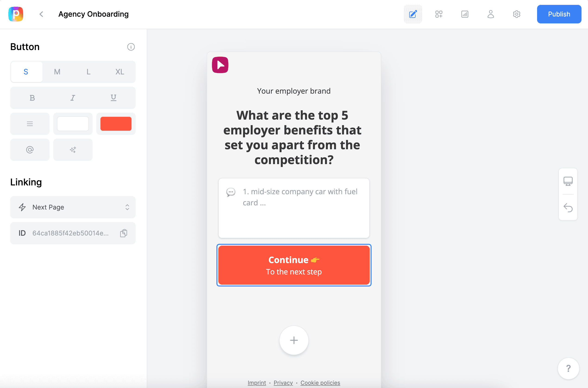Screen dimensions: 588x388
Task: Click the user profile icon
Action: tap(490, 14)
